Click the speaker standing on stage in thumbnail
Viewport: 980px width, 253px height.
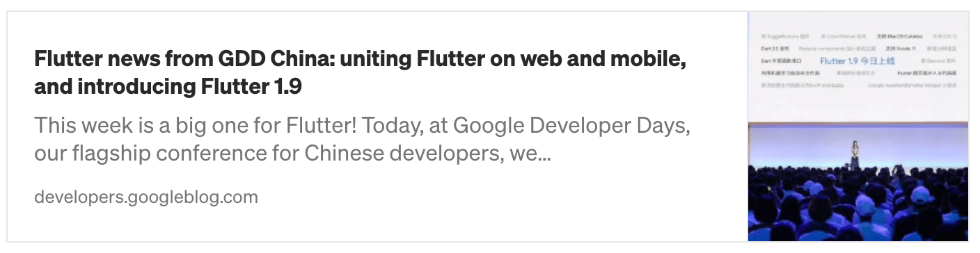(x=855, y=154)
